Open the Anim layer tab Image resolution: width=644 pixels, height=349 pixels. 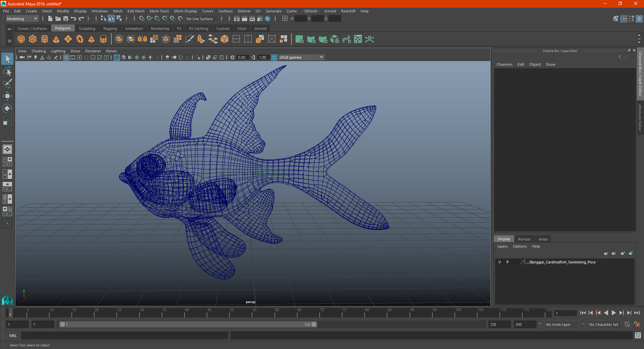pyautogui.click(x=543, y=239)
